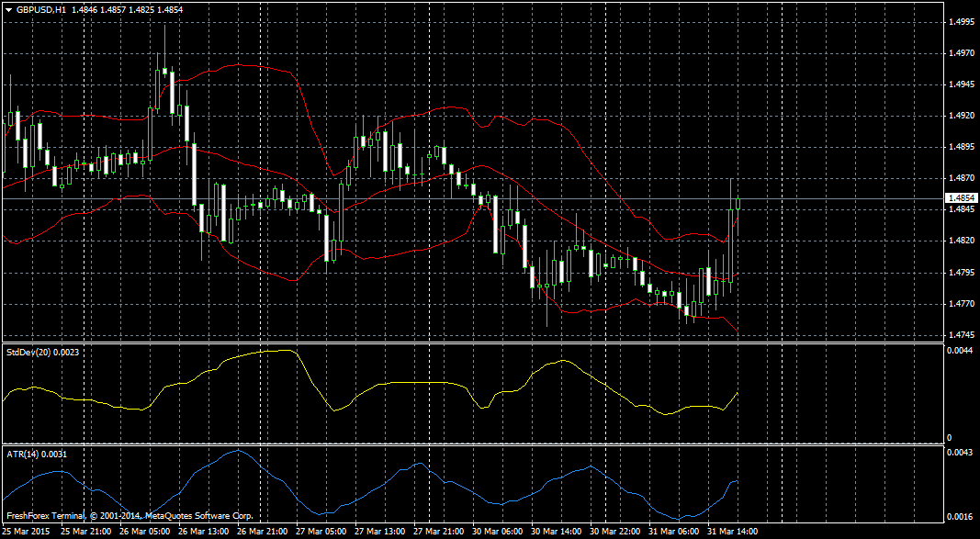Viewport: 980px width, 539px height.
Task: Click the blue ATR line at its right end
Action: (737, 481)
